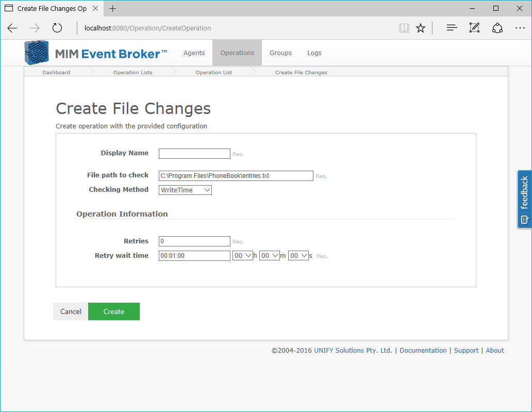Close the Create File Changes tab
The width and height of the screenshot is (532, 412).
click(95, 8)
